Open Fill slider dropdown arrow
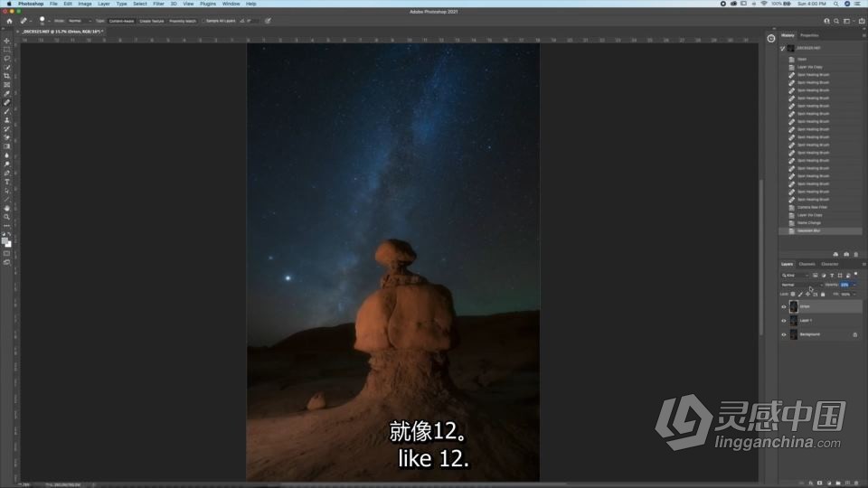Screen dimensions: 868x488 (x=854, y=295)
